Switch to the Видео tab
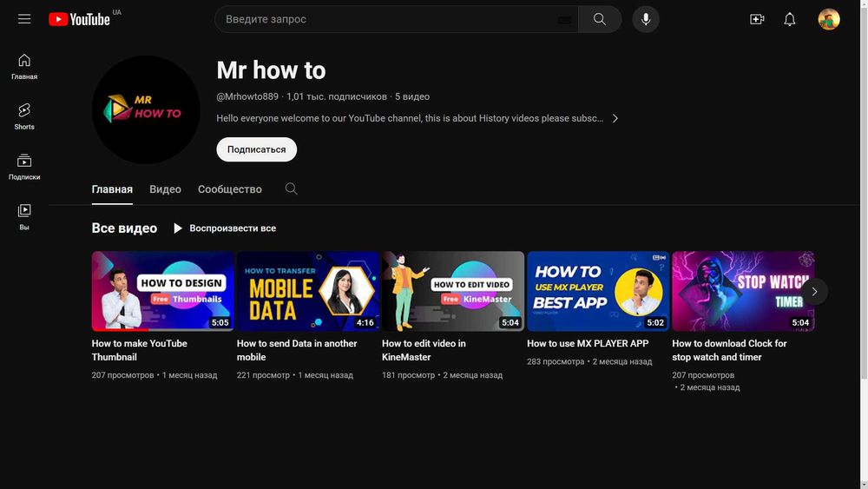 tap(165, 189)
